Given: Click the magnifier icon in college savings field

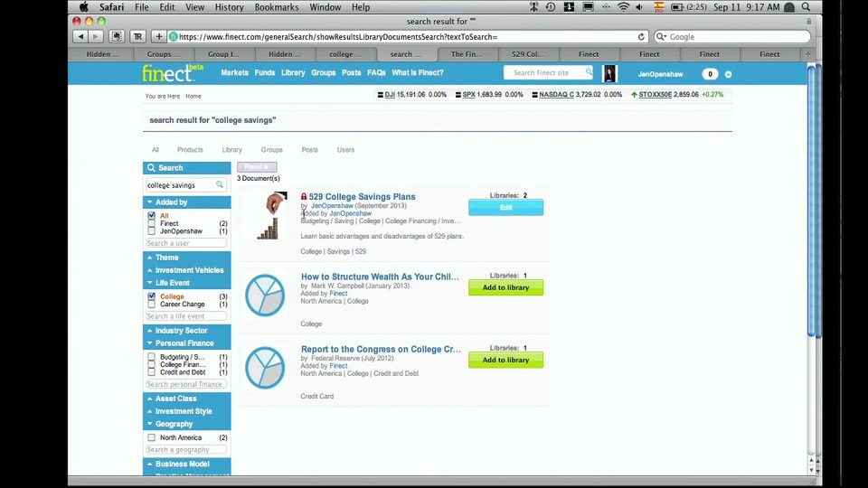Looking at the screenshot, I should tap(220, 184).
